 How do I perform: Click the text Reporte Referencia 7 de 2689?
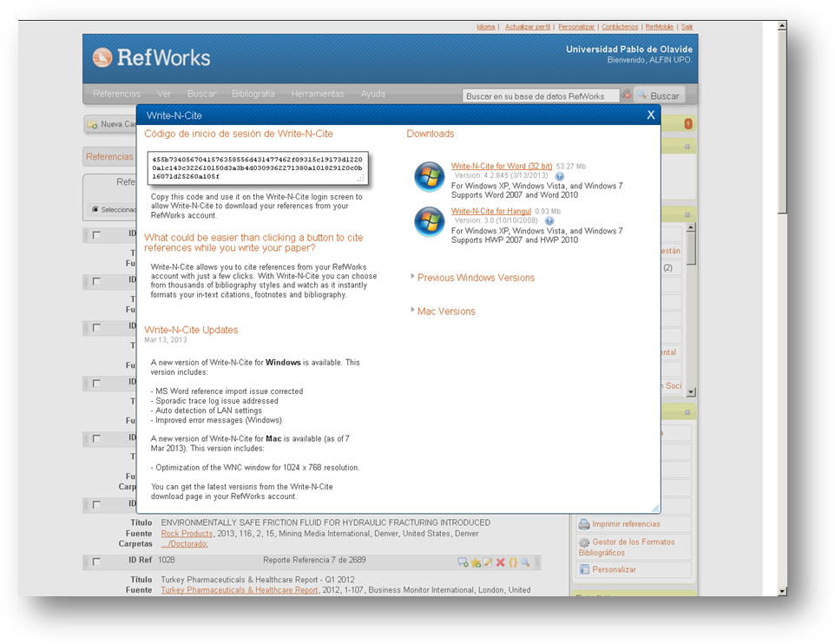click(x=314, y=560)
